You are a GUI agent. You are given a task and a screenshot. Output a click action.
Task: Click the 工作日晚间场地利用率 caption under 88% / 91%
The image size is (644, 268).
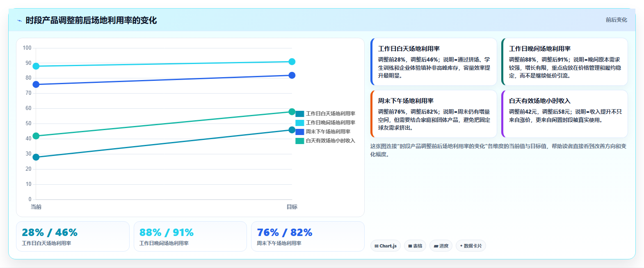(x=164, y=243)
